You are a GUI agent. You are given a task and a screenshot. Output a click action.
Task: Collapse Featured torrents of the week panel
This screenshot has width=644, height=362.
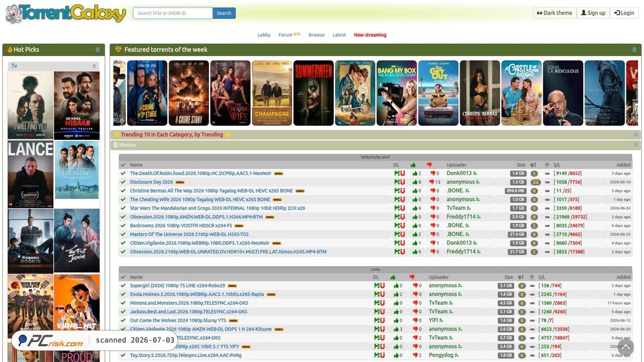point(634,50)
